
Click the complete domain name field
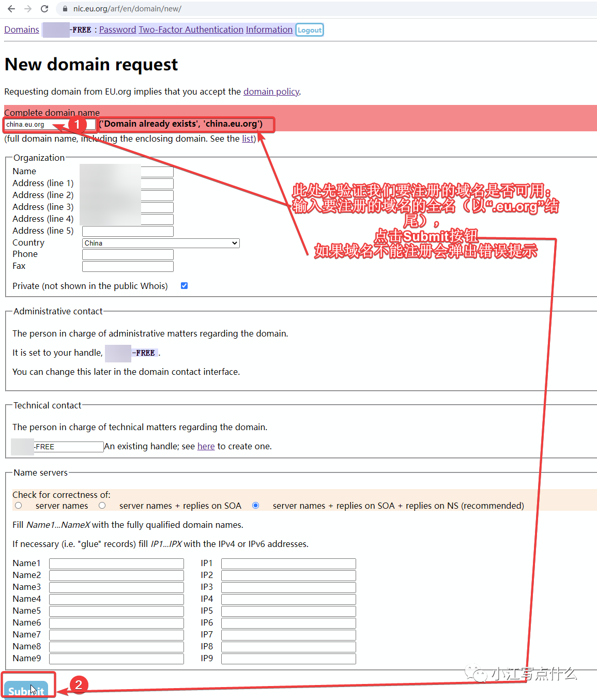pyautogui.click(x=50, y=124)
